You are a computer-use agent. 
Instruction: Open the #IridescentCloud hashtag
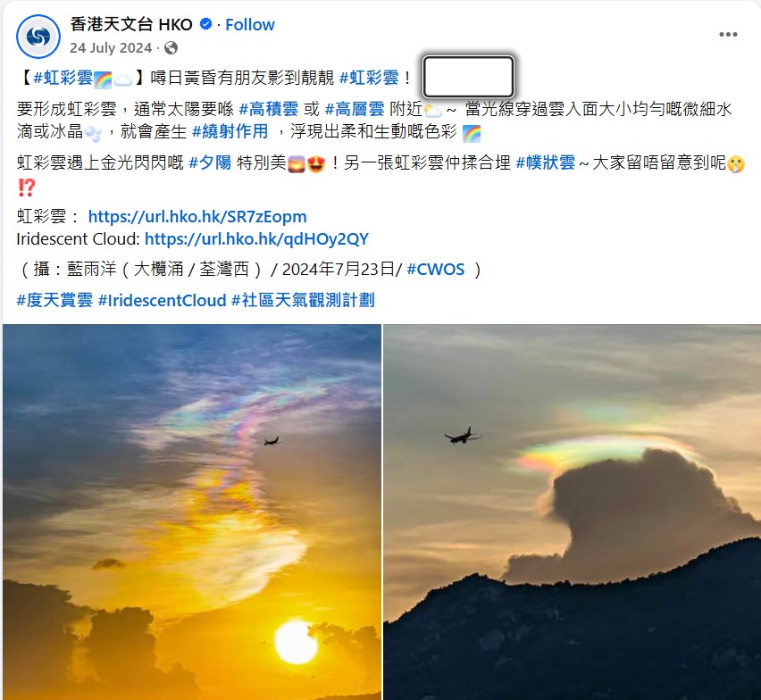tap(162, 300)
